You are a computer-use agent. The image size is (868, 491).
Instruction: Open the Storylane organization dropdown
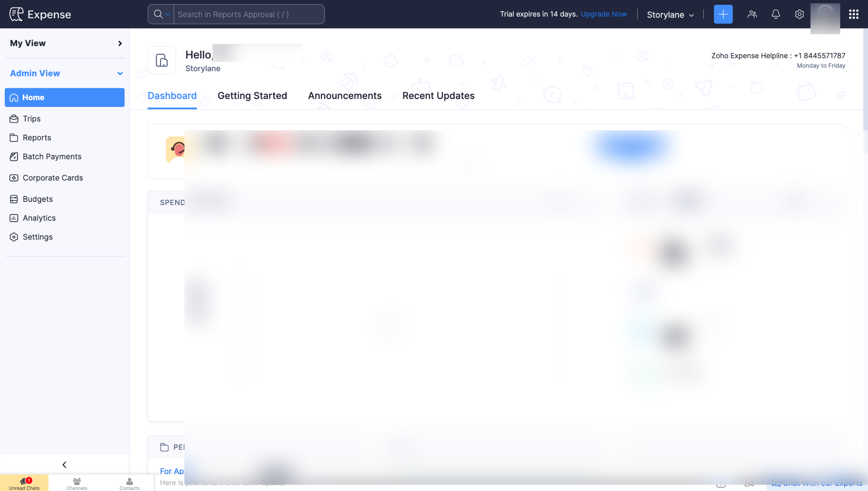670,15
